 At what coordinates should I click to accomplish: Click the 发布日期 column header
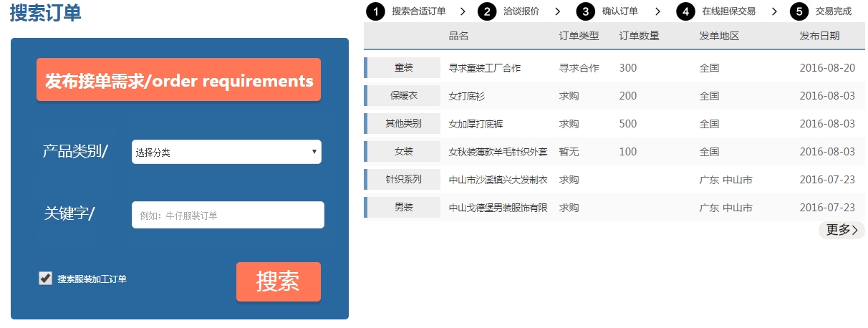(820, 36)
